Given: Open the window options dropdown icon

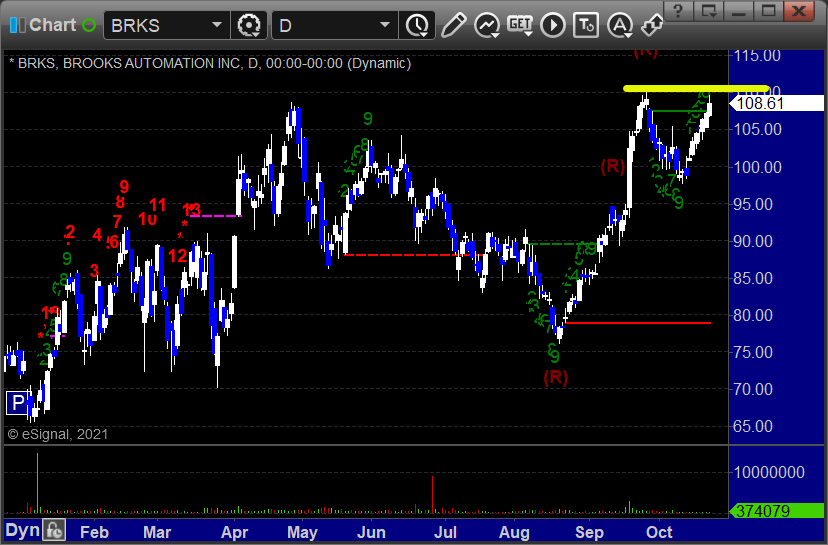Looking at the screenshot, I should (708, 11).
